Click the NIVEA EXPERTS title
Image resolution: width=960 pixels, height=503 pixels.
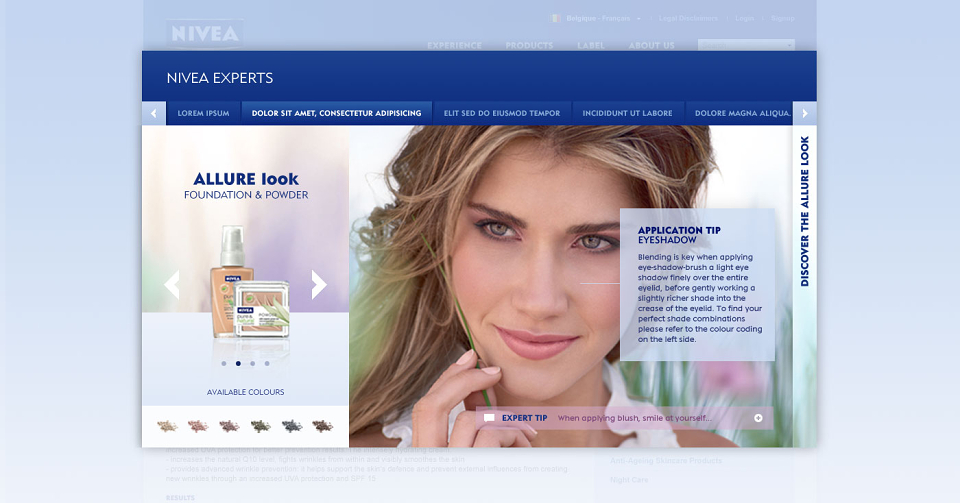[x=220, y=78]
